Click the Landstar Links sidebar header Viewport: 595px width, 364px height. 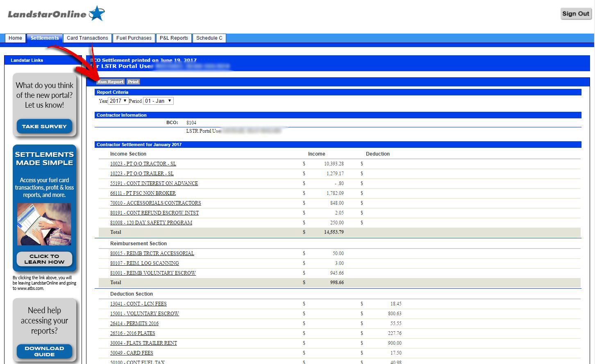(43, 60)
